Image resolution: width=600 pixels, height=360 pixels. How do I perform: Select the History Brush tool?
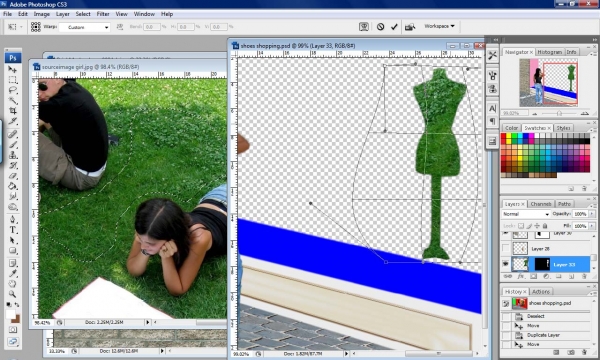point(13,165)
